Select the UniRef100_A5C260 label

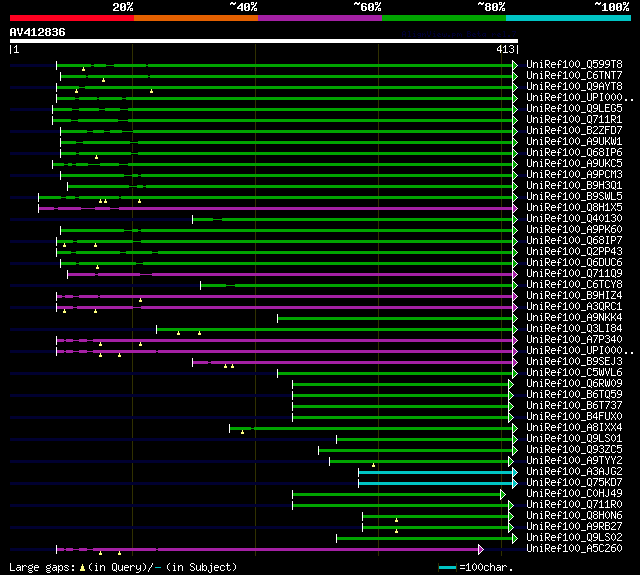(x=574, y=549)
